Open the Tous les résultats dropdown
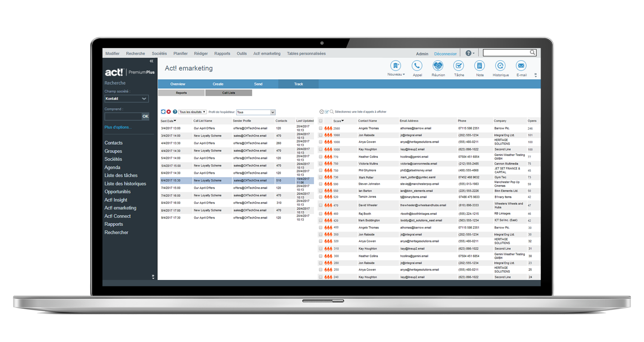Image resolution: width=644 pixels, height=342 pixels. pos(192,112)
